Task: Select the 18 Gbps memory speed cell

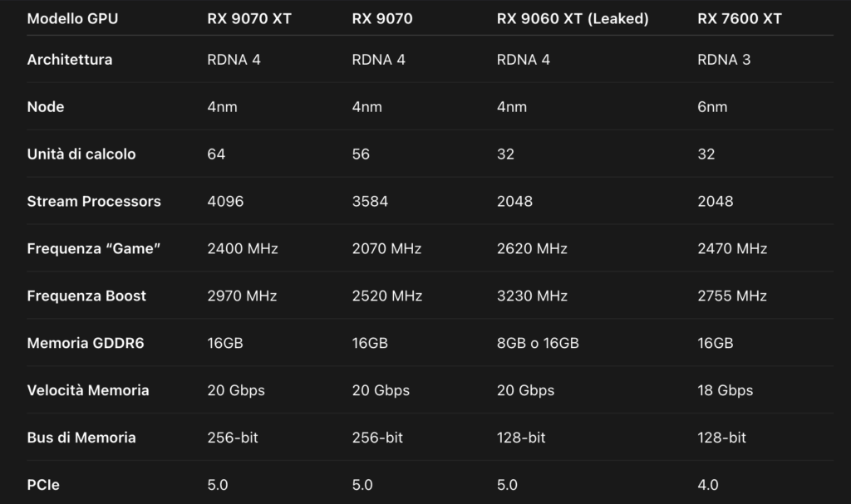Action: (725, 390)
